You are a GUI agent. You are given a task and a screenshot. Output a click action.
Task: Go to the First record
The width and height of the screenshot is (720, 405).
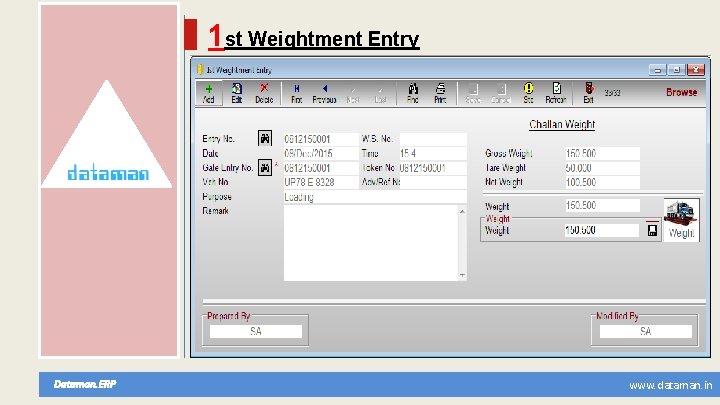[297, 93]
